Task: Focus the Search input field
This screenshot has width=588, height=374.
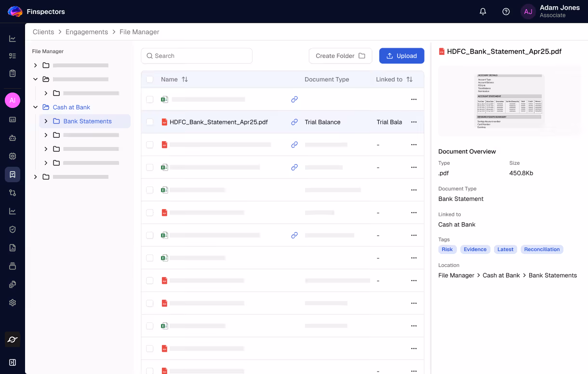Action: pyautogui.click(x=197, y=56)
